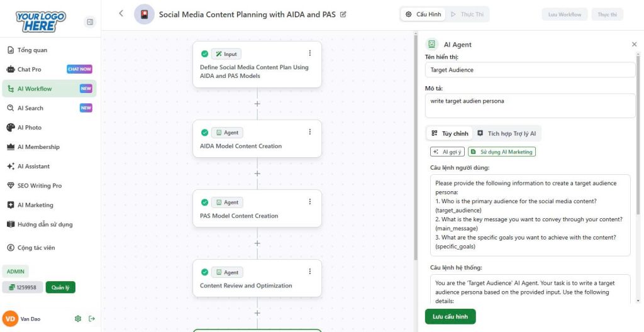The height and width of the screenshot is (332, 644).
Task: Click the back arrow beside workflow title
Action: tap(121, 13)
